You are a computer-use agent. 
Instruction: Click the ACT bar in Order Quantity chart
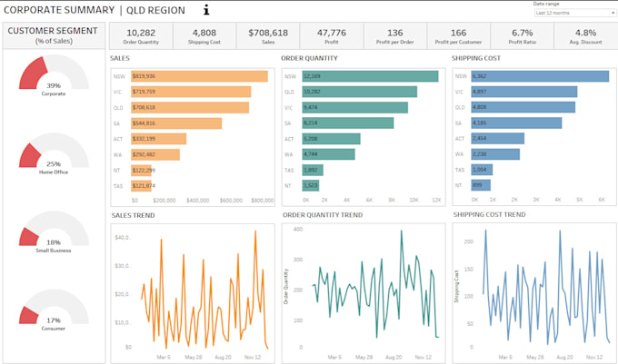[331, 139]
